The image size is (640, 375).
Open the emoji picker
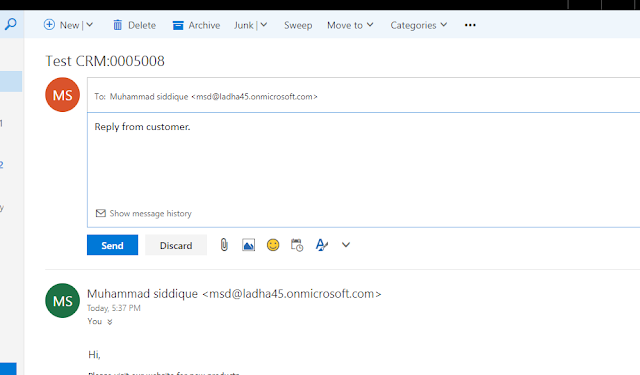273,245
